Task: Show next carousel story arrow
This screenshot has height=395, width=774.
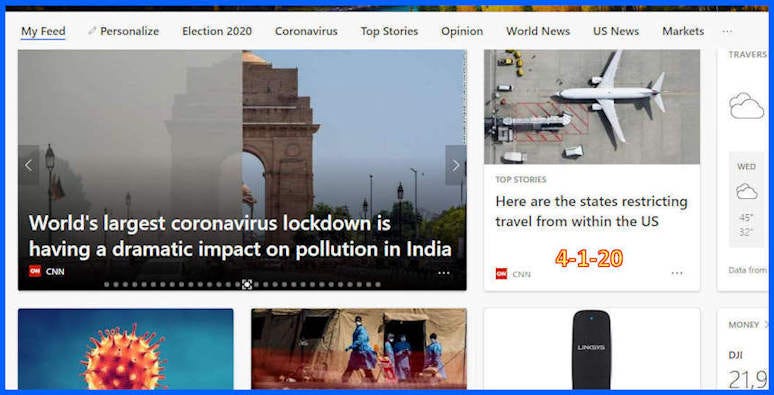Action: click(456, 165)
